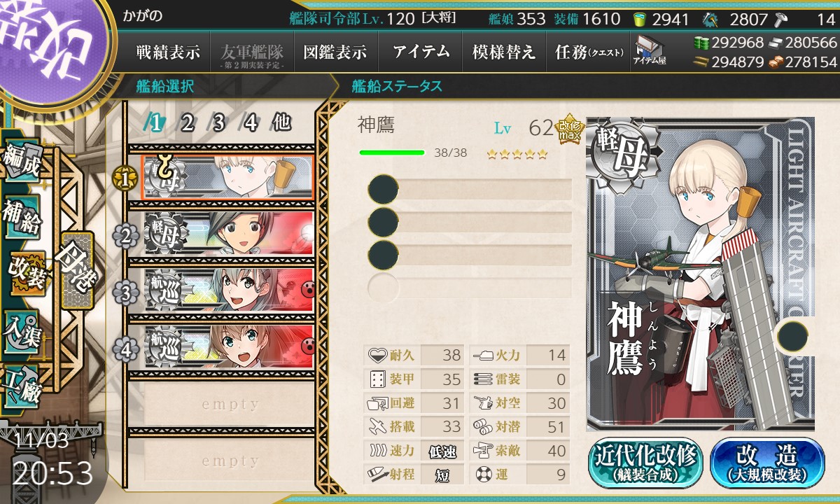Click 近代化改修 modernization button
840x504 pixels.
pyautogui.click(x=645, y=463)
